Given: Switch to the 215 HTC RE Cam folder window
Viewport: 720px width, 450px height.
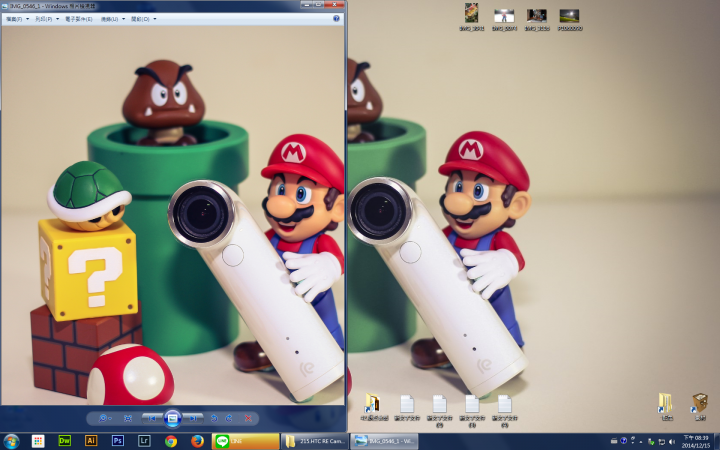Looking at the screenshot, I should coord(315,441).
